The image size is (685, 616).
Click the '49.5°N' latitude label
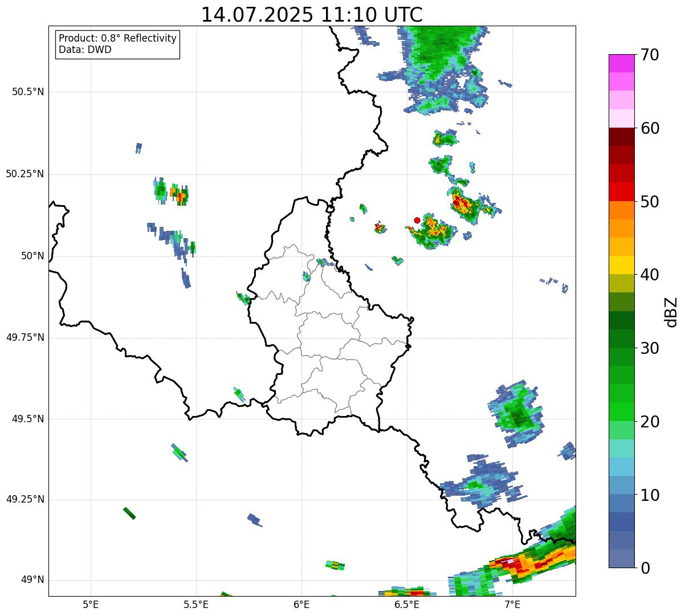28,419
